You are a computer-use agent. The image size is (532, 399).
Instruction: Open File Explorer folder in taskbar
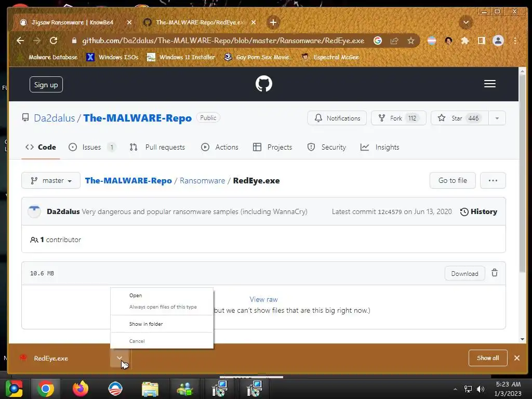tap(150, 389)
